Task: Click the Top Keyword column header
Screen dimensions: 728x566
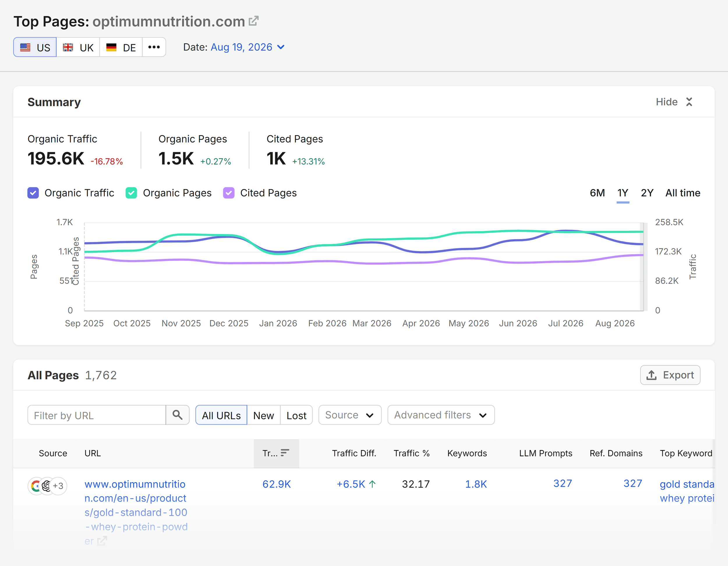Action: [686, 453]
